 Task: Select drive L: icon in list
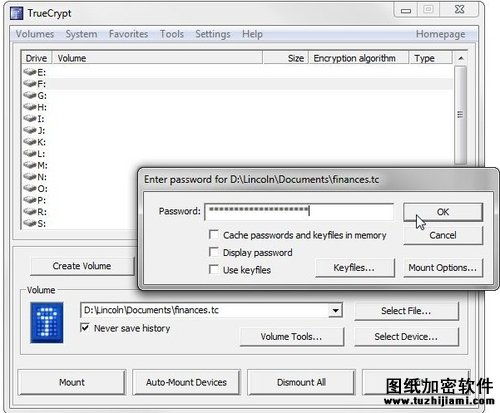click(x=30, y=154)
